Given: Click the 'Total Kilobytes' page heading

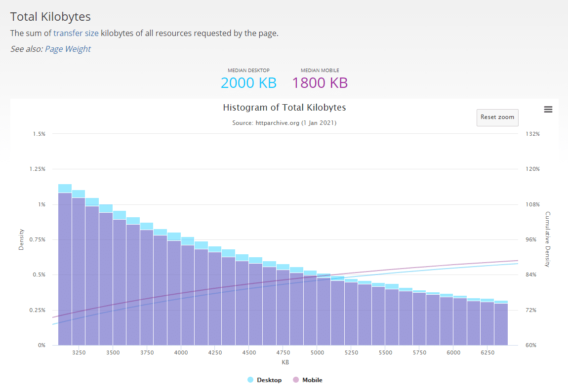Looking at the screenshot, I should 50,16.
